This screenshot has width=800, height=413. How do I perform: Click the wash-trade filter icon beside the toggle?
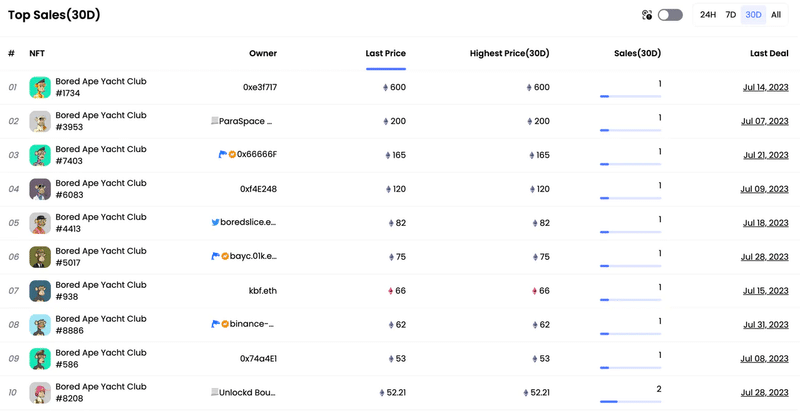[x=647, y=15]
